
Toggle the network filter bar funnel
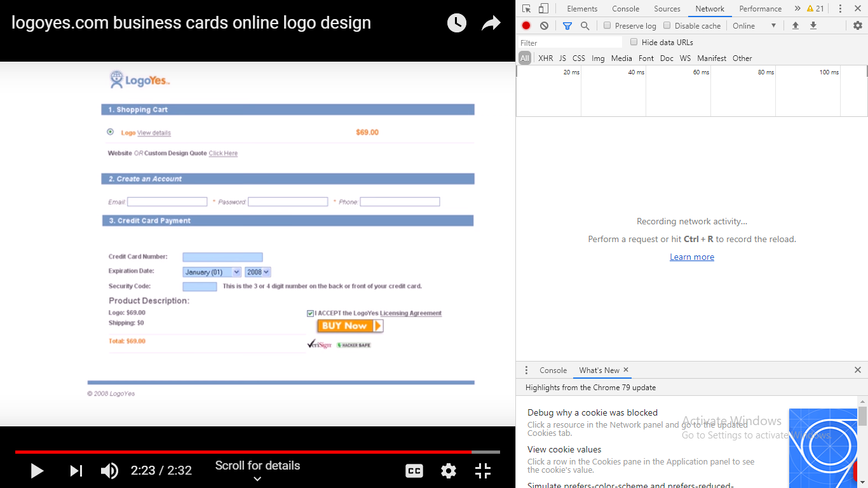pyautogui.click(x=567, y=26)
